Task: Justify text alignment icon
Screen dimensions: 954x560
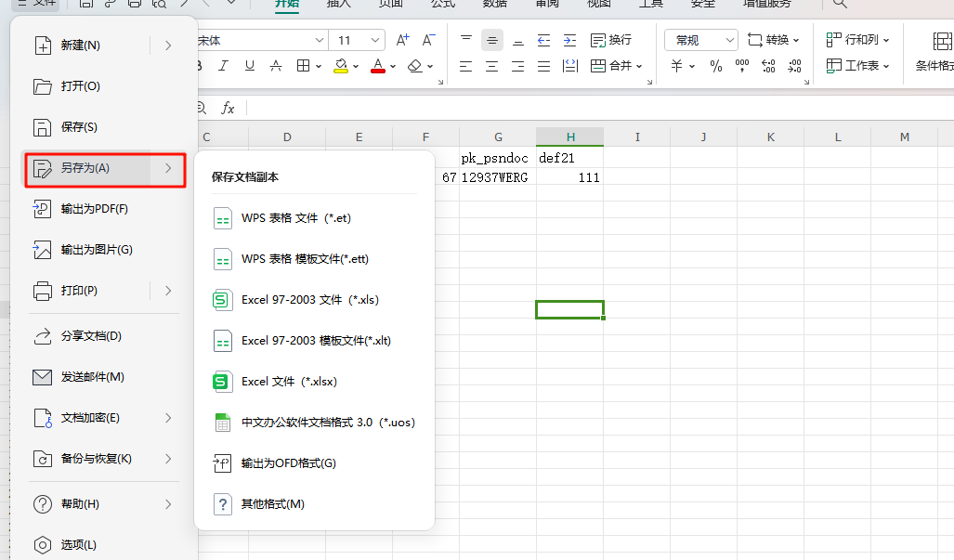Action: pos(544,66)
